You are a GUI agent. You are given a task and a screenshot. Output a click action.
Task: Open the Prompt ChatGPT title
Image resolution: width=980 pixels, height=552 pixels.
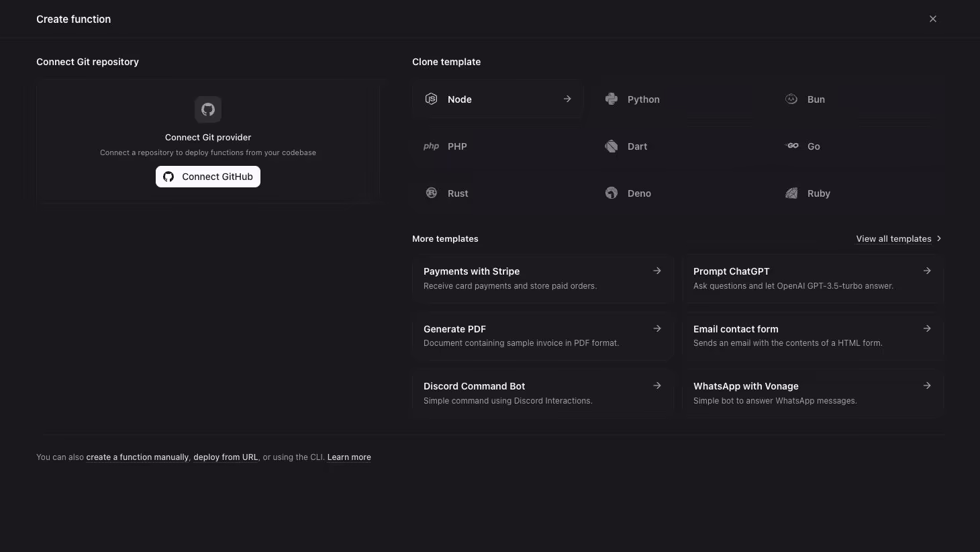(731, 271)
